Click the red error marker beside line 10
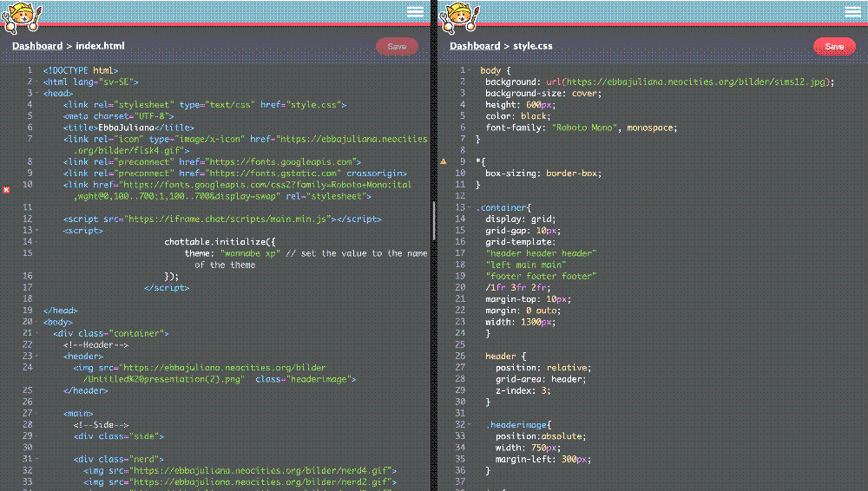The width and height of the screenshot is (868, 491). tap(7, 188)
